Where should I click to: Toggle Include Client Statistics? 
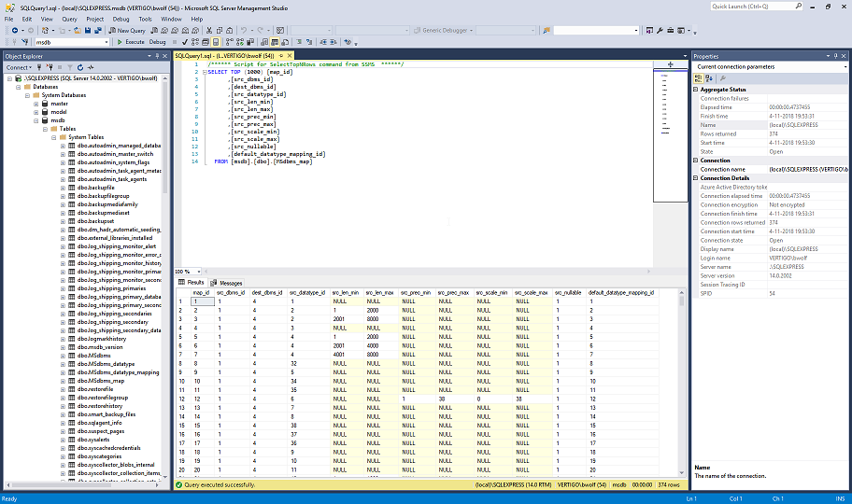click(250, 42)
